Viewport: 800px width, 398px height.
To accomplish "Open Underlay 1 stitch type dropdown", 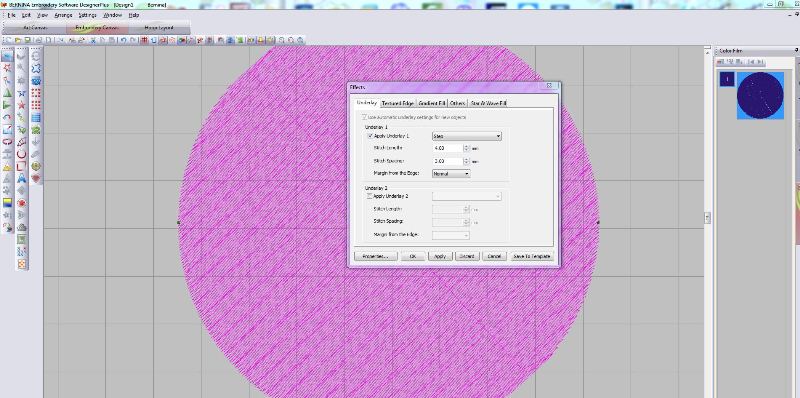I will pyautogui.click(x=466, y=136).
